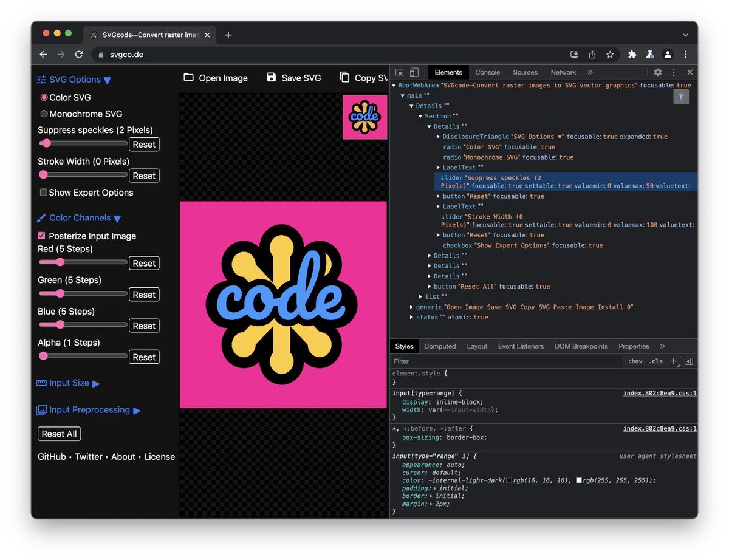Viewport: 729px width, 560px height.
Task: Open DevTools settings gear
Action: pyautogui.click(x=658, y=72)
